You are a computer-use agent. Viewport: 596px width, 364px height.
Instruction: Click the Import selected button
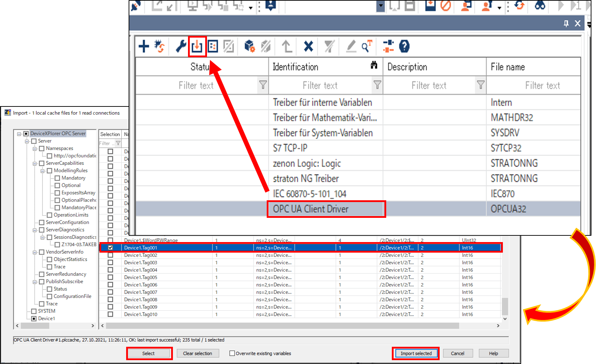[x=416, y=353]
